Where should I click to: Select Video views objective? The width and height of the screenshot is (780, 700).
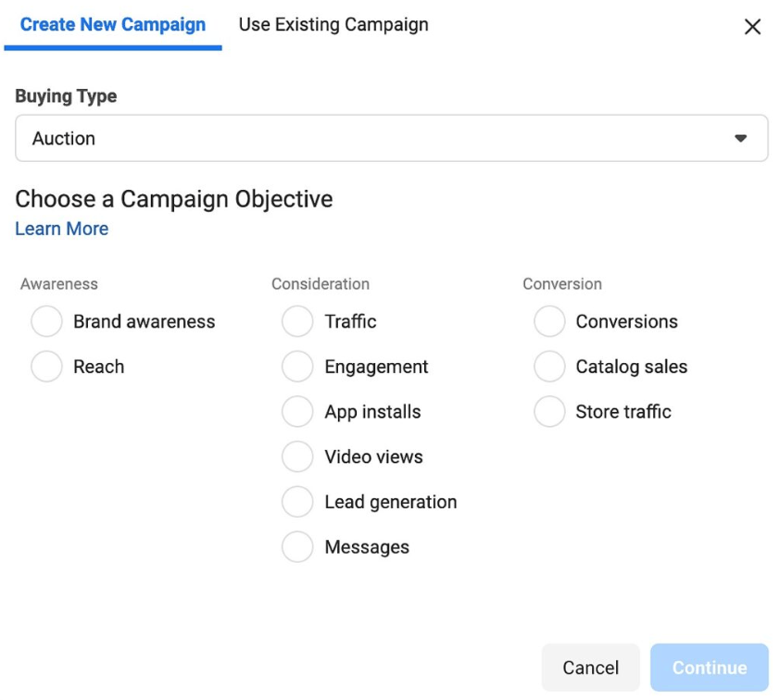tap(297, 456)
